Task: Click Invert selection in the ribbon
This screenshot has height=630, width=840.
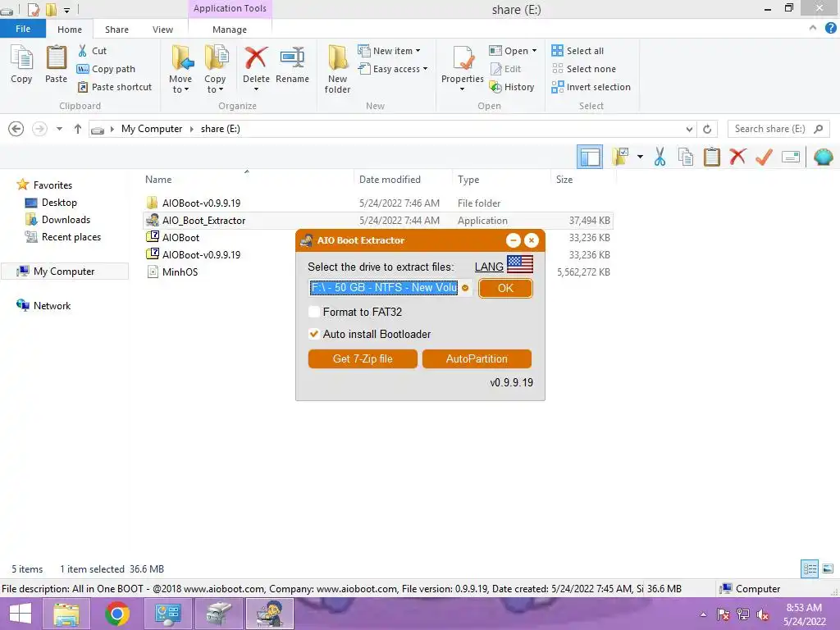Action: click(x=591, y=87)
